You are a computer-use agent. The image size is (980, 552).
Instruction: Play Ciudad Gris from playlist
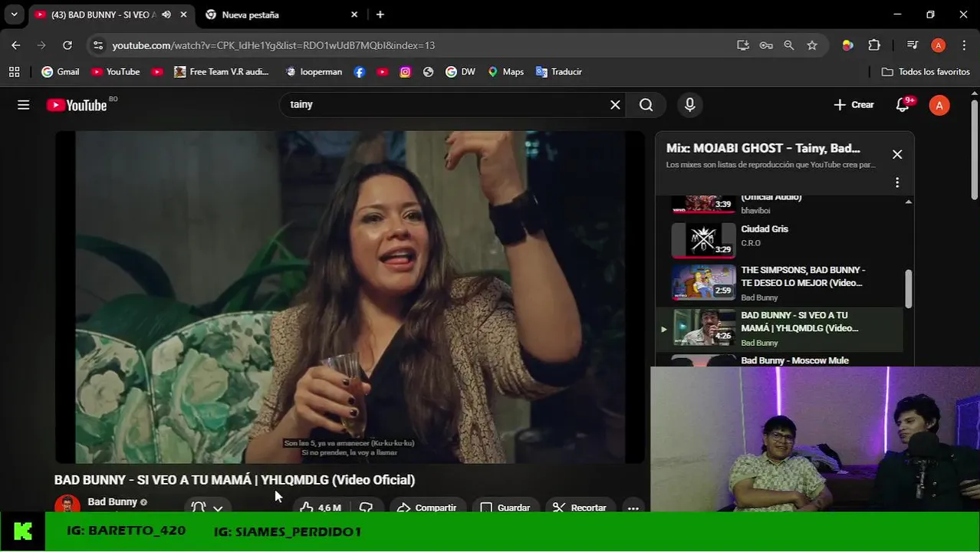(780, 240)
